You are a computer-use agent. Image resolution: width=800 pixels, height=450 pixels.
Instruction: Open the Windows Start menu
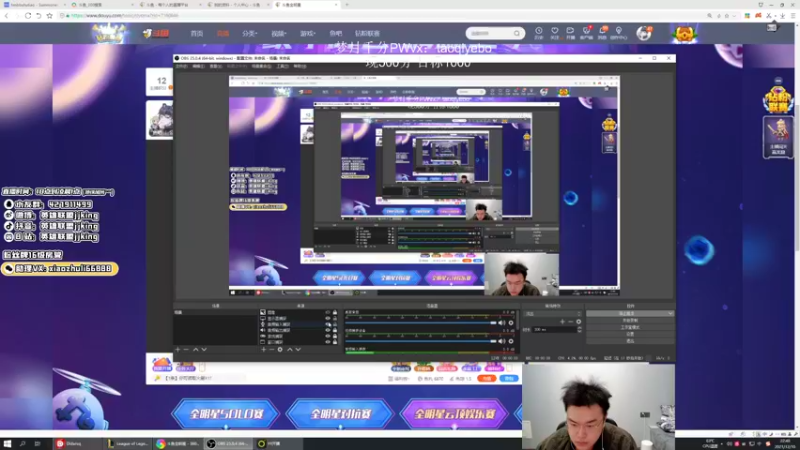7,444
